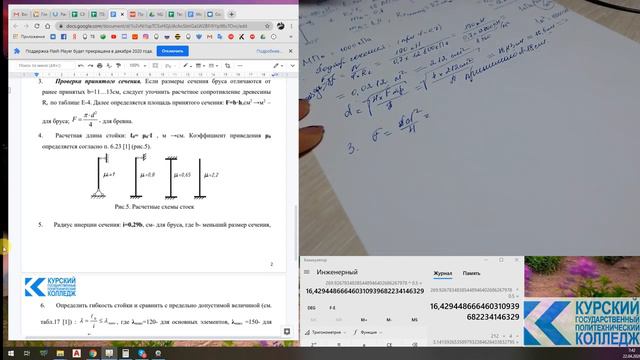Go back in Chrome browser
Image resolution: width=640 pixels, height=360 pixels.
[x=16, y=26]
